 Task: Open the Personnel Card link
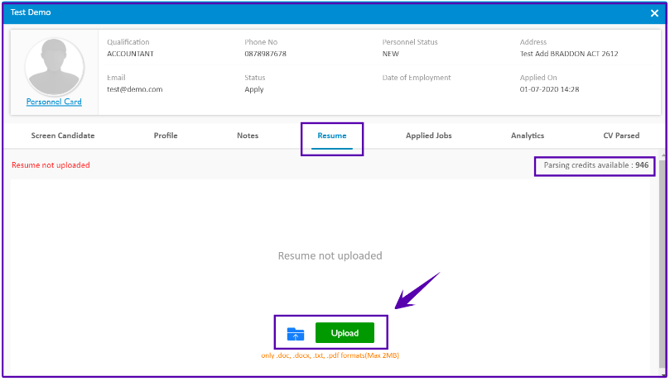(54, 102)
